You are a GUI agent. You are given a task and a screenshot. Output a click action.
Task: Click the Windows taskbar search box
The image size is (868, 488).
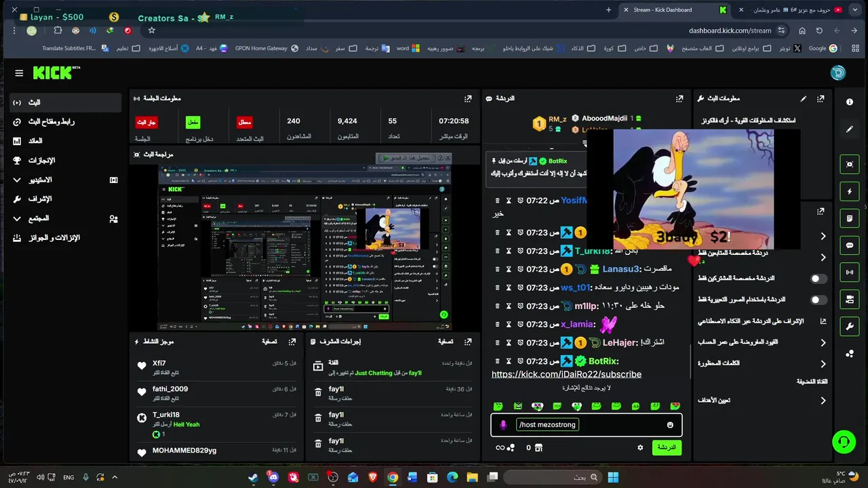553,477
